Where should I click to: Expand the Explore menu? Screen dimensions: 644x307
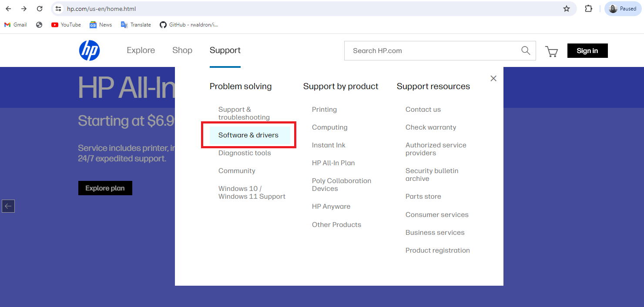(x=141, y=50)
